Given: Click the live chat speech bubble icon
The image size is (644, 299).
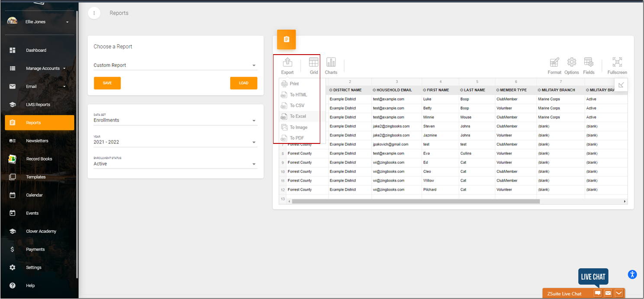Looking at the screenshot, I should coord(598,293).
